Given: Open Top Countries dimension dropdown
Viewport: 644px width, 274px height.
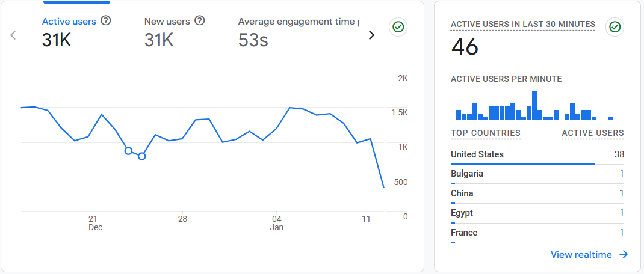Looking at the screenshot, I should 485,133.
